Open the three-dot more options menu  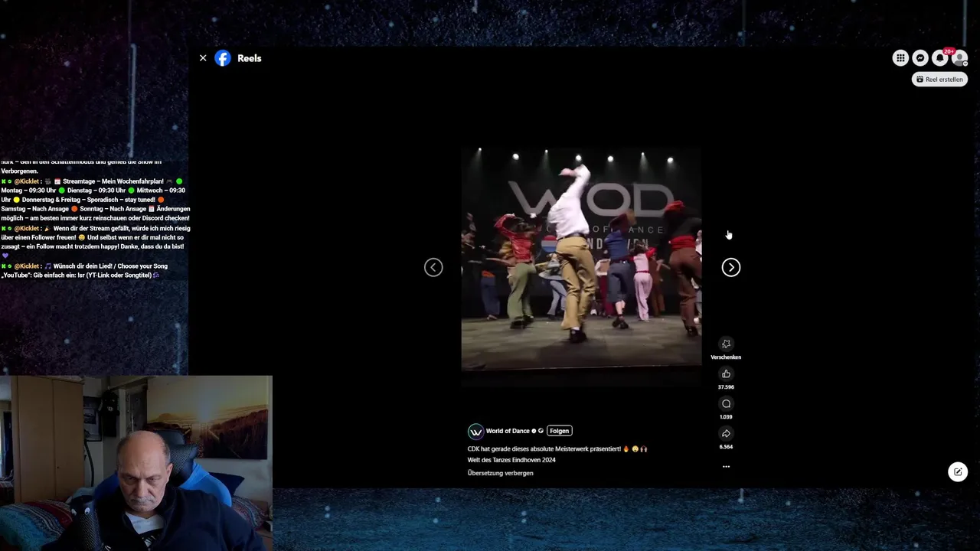(x=726, y=466)
